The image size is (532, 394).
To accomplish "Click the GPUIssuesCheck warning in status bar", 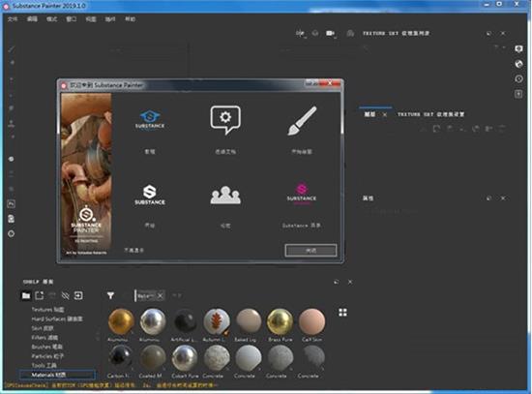I will 110,385.
